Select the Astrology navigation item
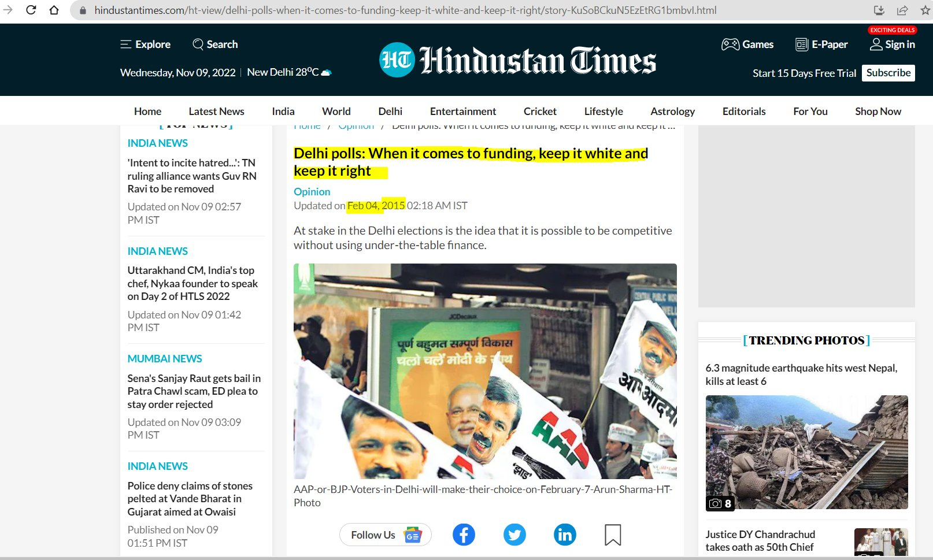 672,112
